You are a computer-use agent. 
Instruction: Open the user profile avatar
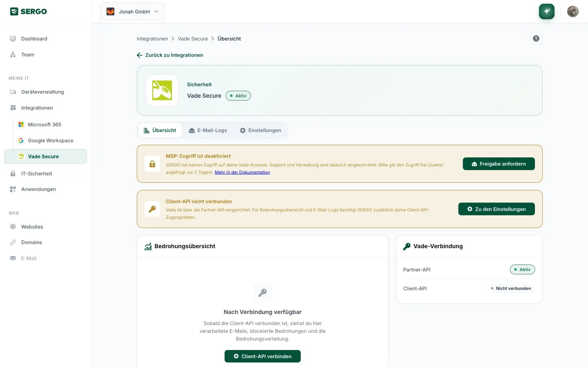pyautogui.click(x=573, y=11)
